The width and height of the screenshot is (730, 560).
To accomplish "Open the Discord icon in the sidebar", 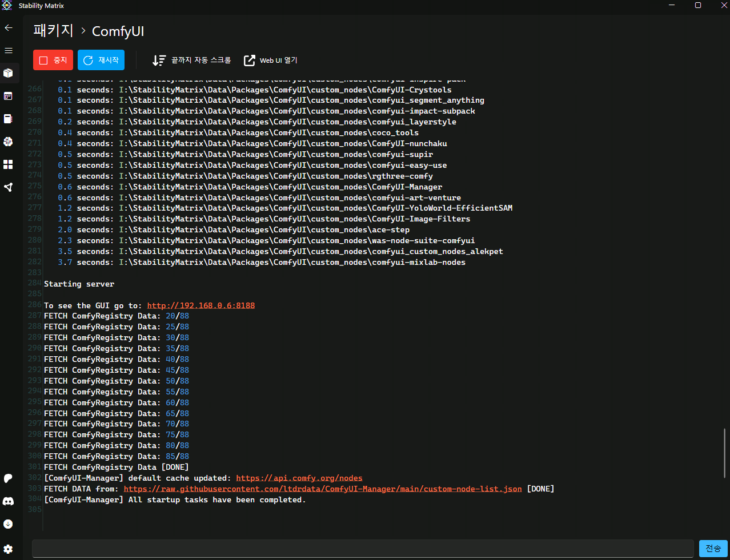I will (x=9, y=501).
